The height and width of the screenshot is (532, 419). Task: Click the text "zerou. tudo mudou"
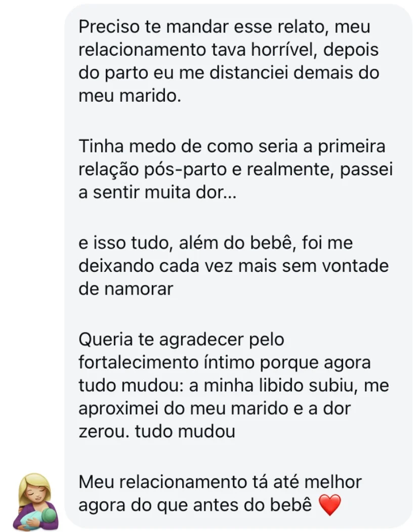157,432
